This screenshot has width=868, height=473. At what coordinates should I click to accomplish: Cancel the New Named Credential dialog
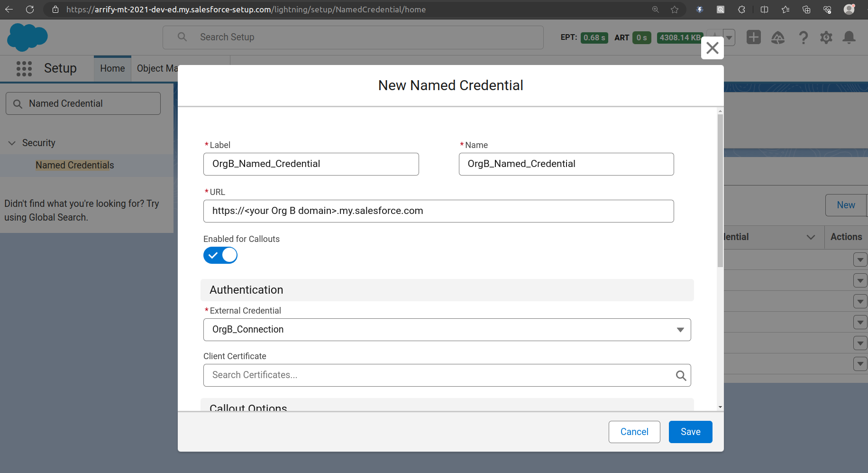[634, 432]
